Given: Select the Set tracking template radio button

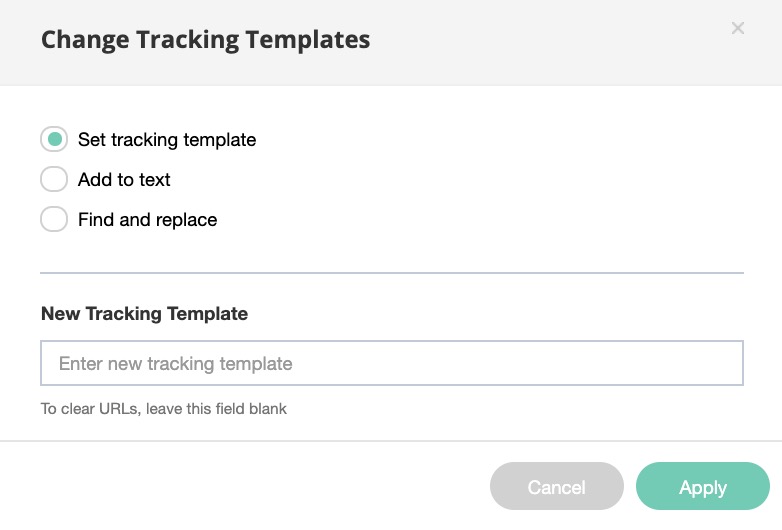Looking at the screenshot, I should click(x=54, y=139).
